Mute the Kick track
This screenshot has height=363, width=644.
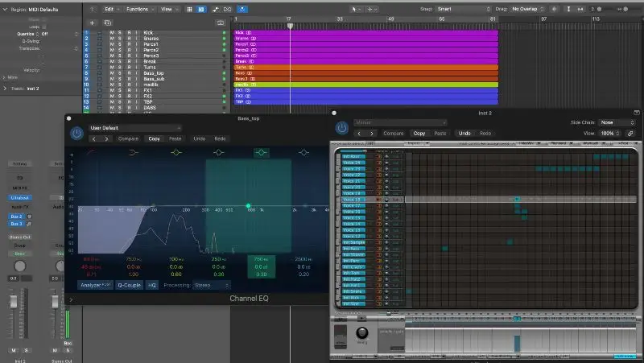tap(111, 32)
